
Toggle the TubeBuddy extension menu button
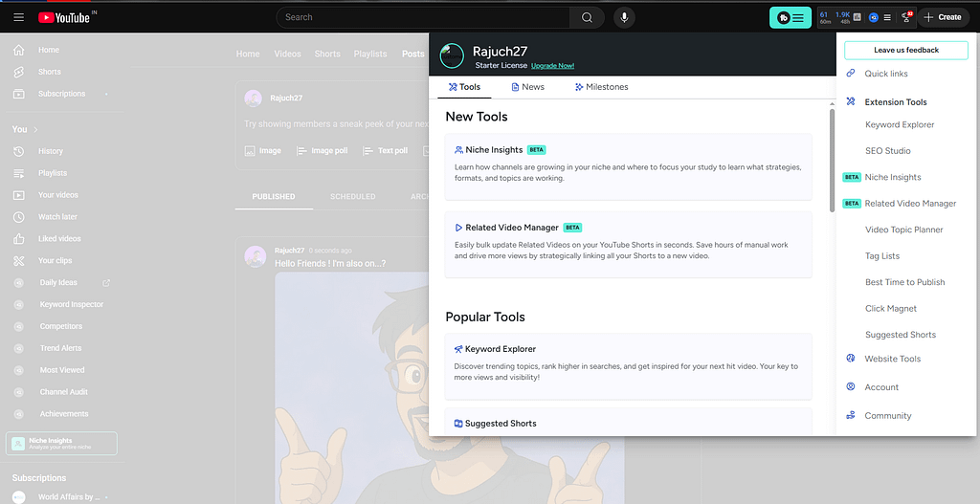(x=790, y=17)
